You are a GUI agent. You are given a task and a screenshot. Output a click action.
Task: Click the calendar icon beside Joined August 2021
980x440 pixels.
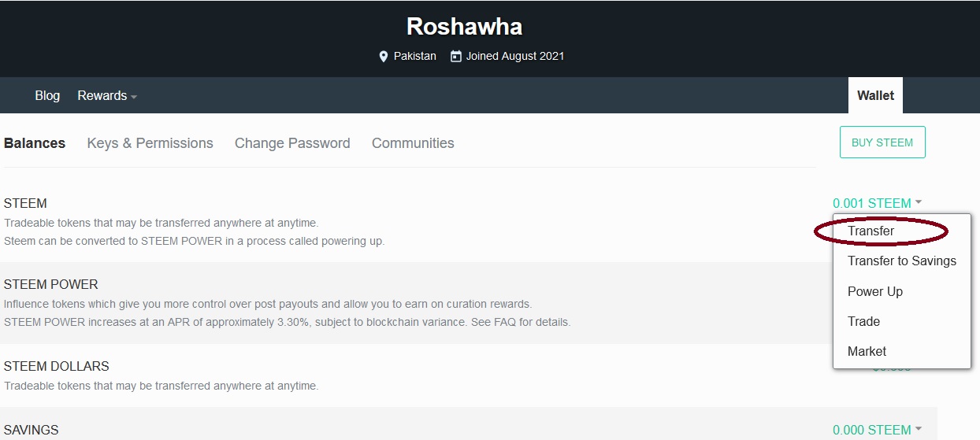455,57
